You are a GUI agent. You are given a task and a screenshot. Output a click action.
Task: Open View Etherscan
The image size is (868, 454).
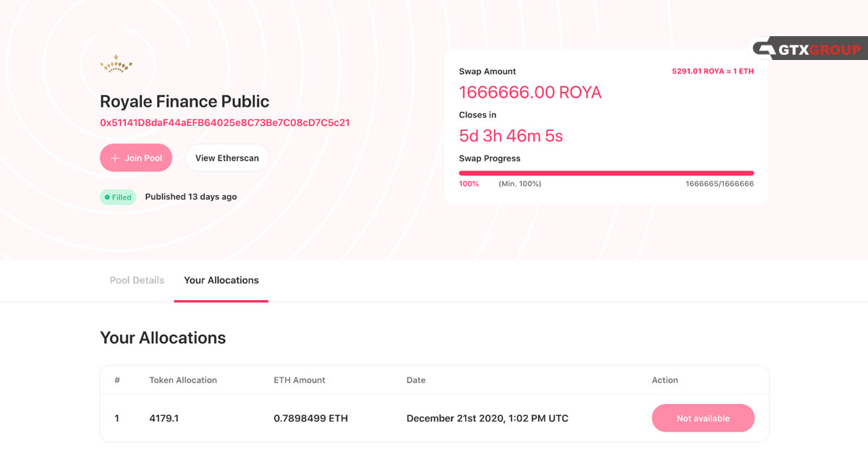[226, 158]
